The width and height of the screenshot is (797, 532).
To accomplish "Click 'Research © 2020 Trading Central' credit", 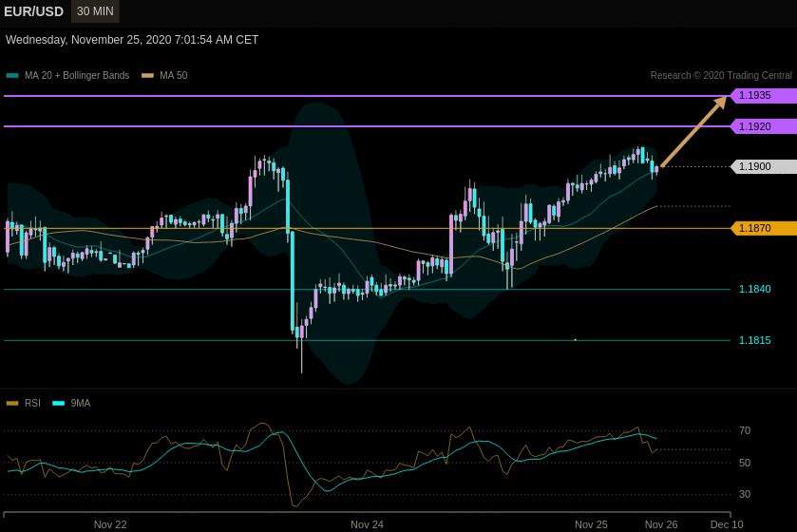I will point(721,75).
